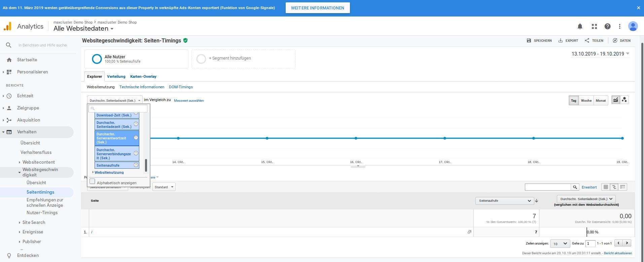The image size is (644, 262).
Task: Click Messwert auswählen link
Action: click(189, 100)
